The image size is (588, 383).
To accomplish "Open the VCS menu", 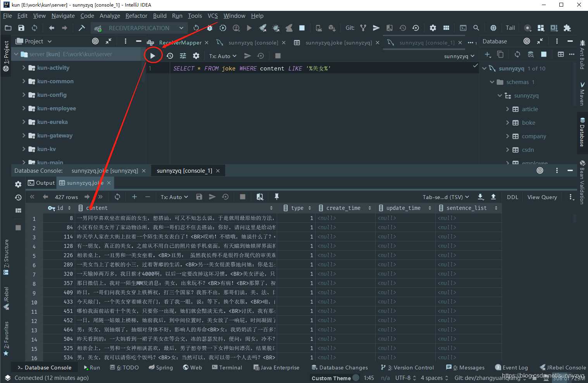I will (212, 16).
